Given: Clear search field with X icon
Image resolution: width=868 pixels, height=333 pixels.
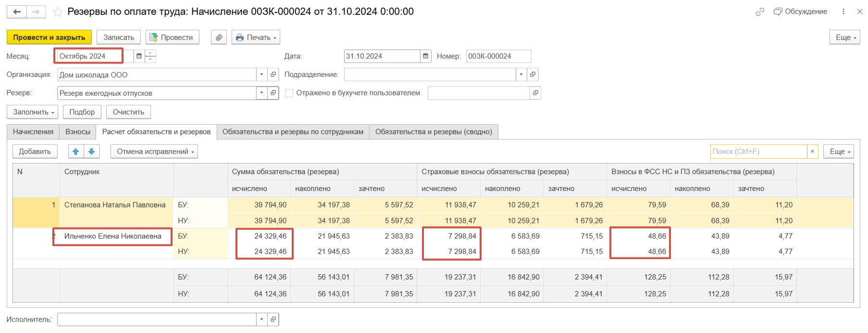Looking at the screenshot, I should (812, 152).
